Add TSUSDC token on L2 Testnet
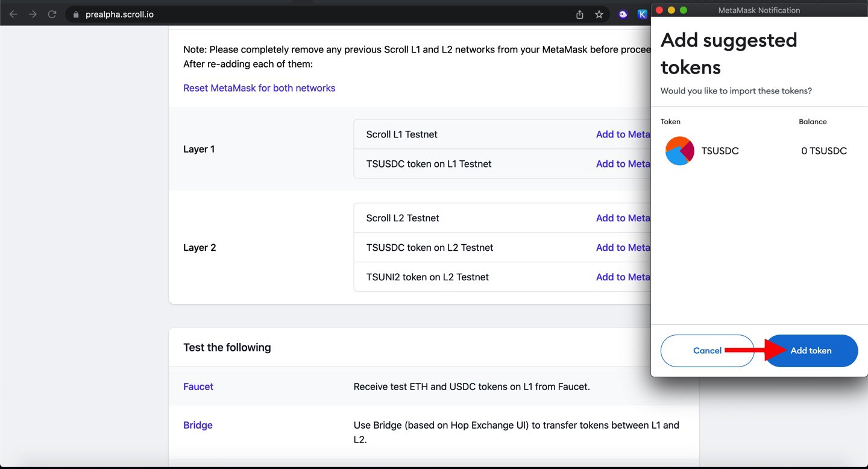Screen dimensions: 868x469 coord(623,248)
